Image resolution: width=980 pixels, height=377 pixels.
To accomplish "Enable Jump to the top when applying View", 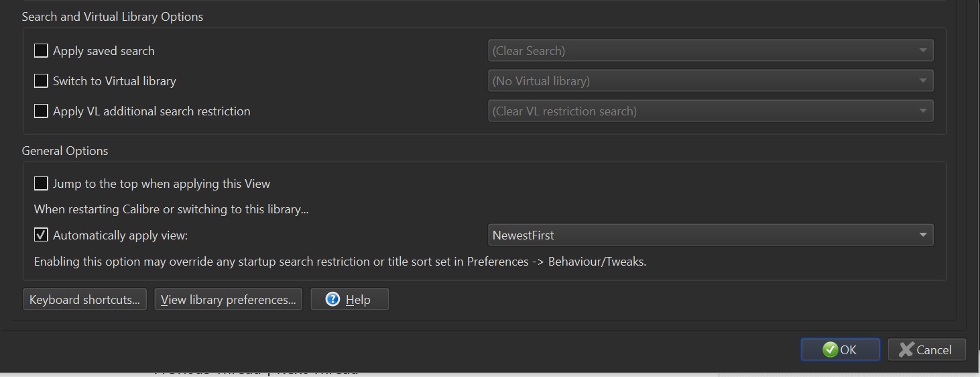I will 42,184.
